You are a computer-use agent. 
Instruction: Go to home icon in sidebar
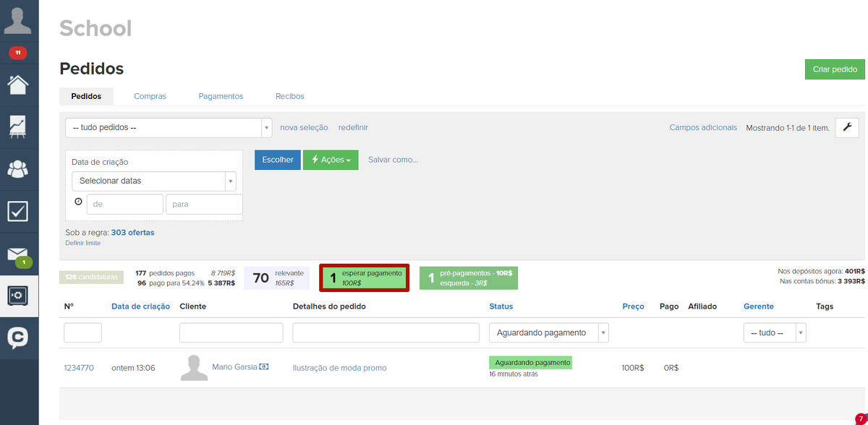(x=18, y=84)
